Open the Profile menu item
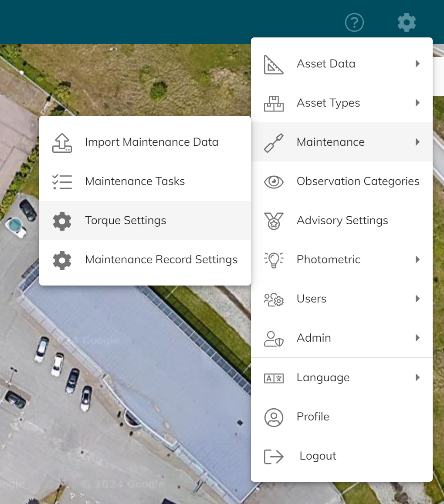The width and height of the screenshot is (444, 504). 313,417
